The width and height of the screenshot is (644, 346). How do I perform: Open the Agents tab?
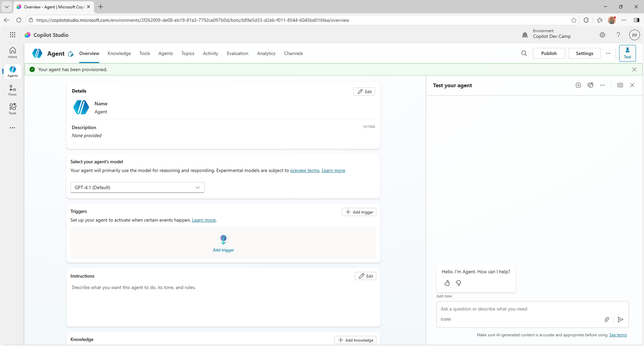coord(165,54)
